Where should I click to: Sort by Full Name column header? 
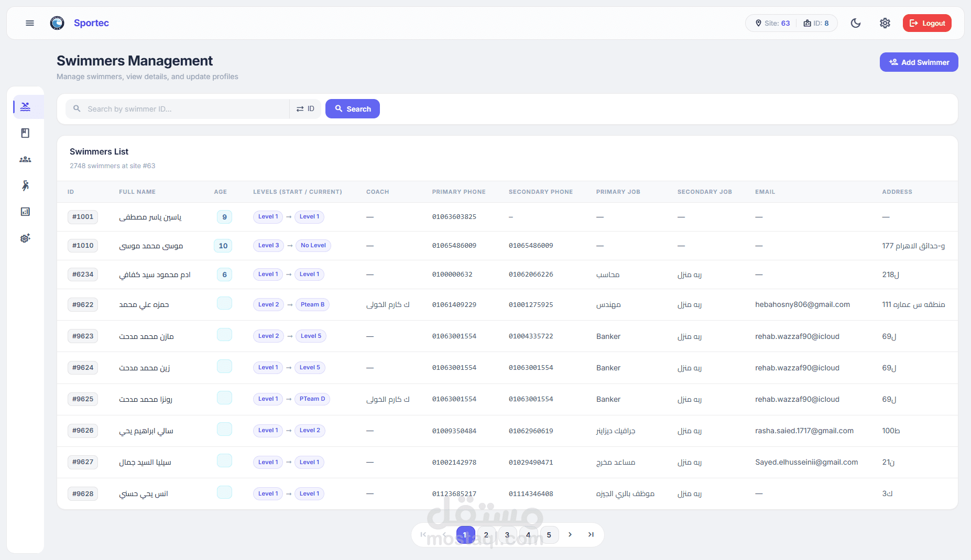click(137, 192)
